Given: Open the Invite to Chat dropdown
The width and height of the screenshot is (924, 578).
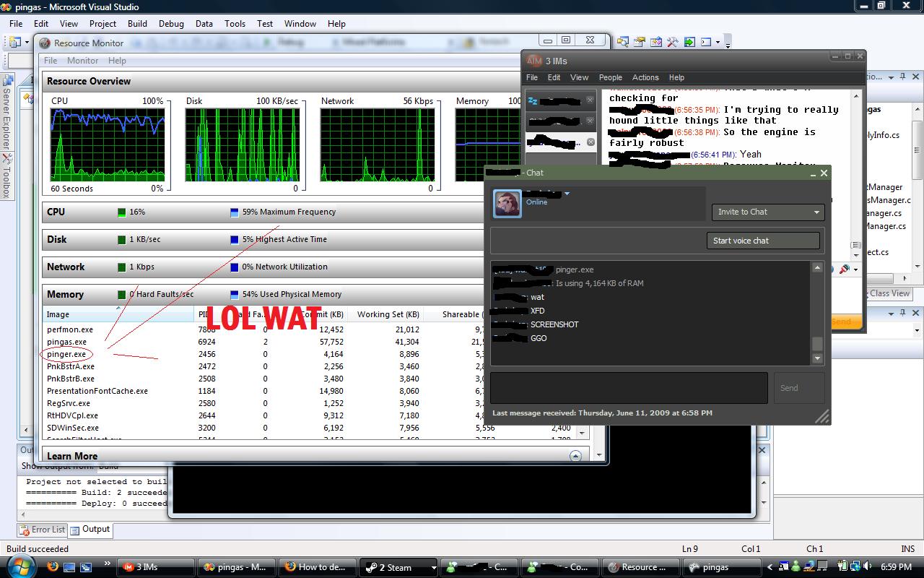Looking at the screenshot, I should [x=768, y=212].
